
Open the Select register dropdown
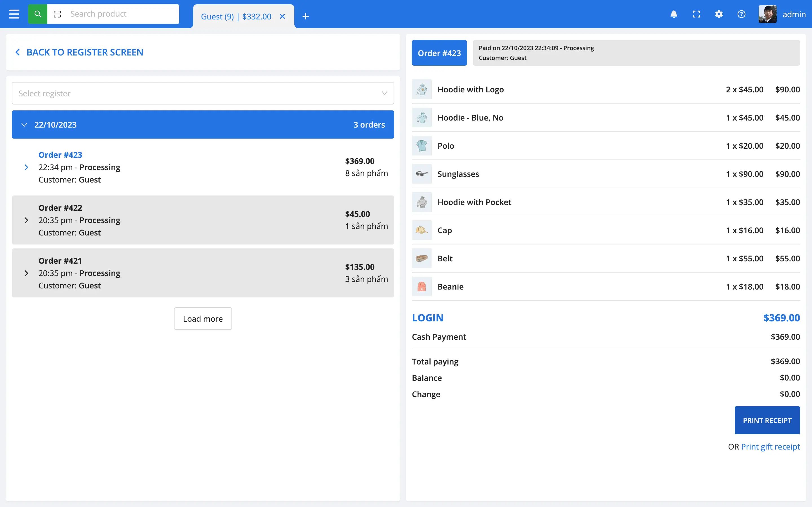tap(203, 93)
